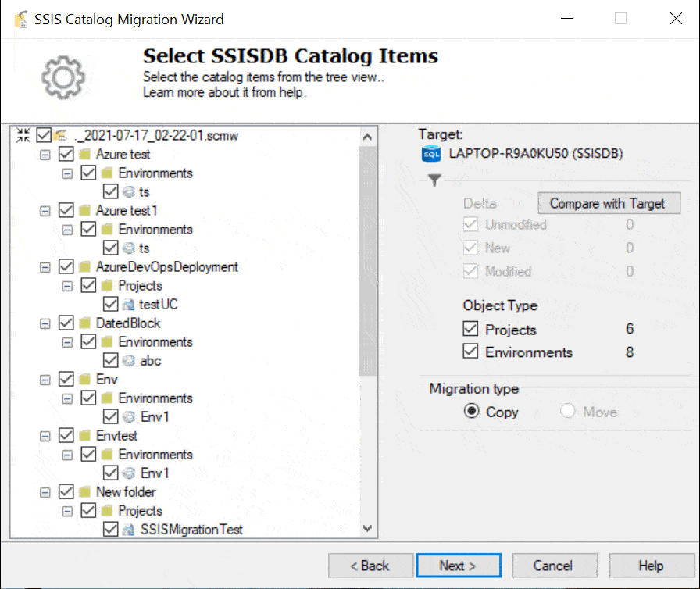
Task: Close the wizard window
Action: [676, 19]
